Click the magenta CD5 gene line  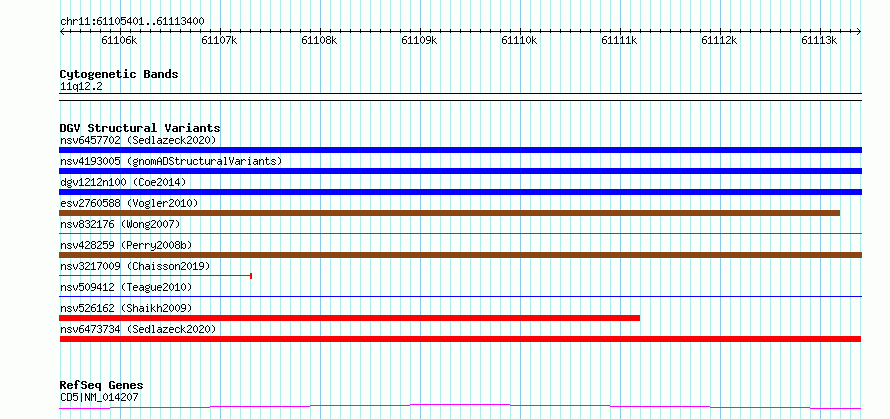pos(460,407)
